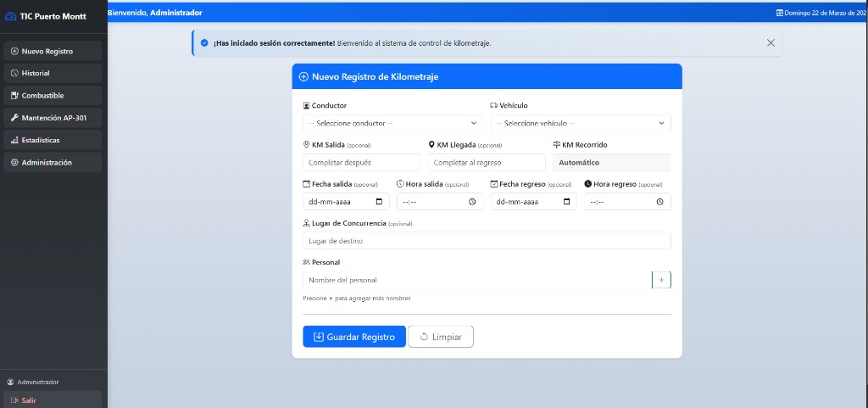Click the Hora regreso time field

(x=628, y=202)
